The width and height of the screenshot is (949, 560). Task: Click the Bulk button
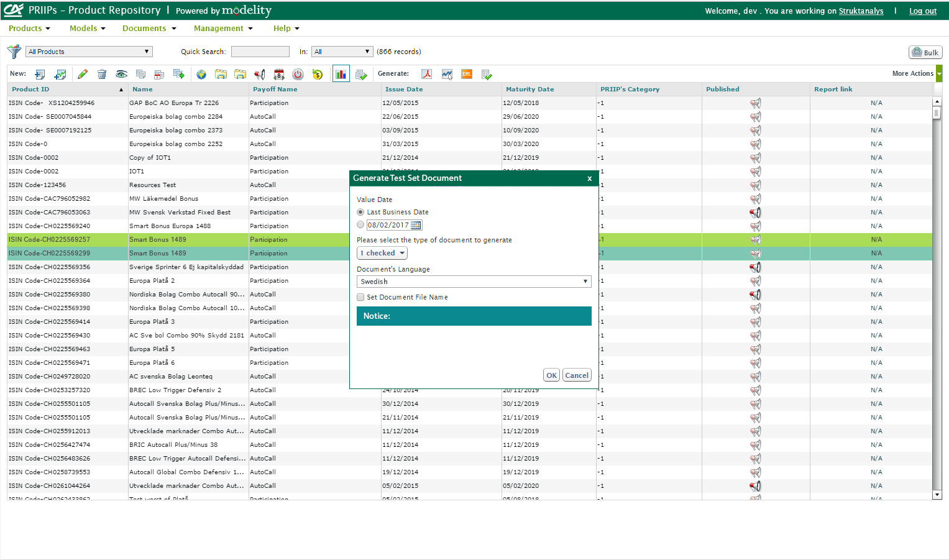click(x=925, y=52)
